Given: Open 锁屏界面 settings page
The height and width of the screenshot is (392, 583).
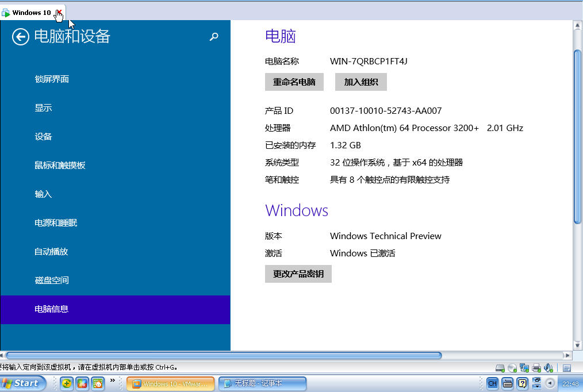Looking at the screenshot, I should (x=52, y=79).
